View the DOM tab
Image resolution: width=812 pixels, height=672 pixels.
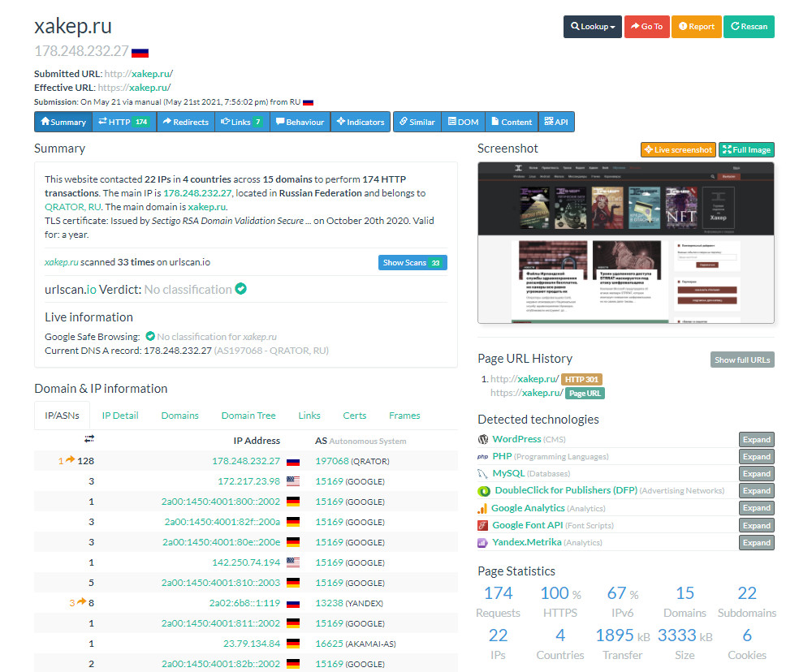click(x=464, y=122)
